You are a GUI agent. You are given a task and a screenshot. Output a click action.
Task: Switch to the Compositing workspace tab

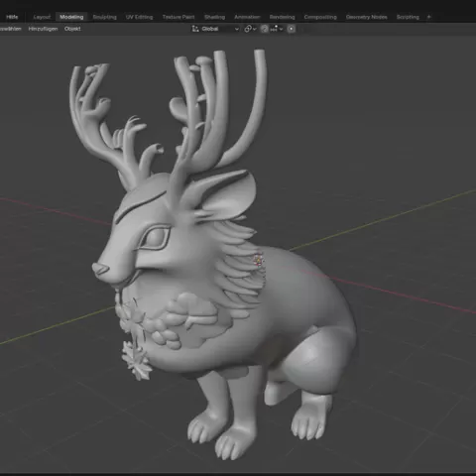pos(320,17)
